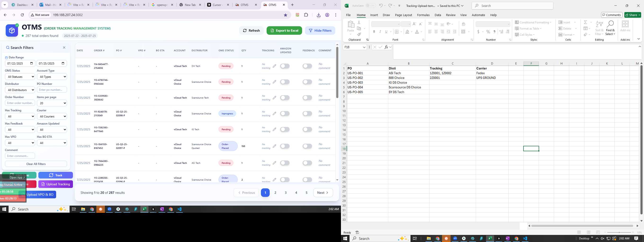Switch to the Mail browser tab

[x=51, y=5]
